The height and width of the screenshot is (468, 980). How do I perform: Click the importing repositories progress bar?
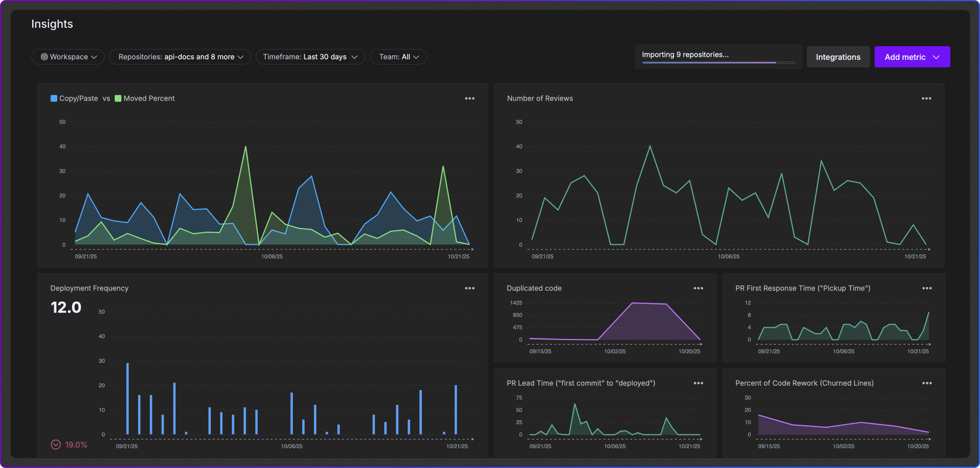coord(718,62)
